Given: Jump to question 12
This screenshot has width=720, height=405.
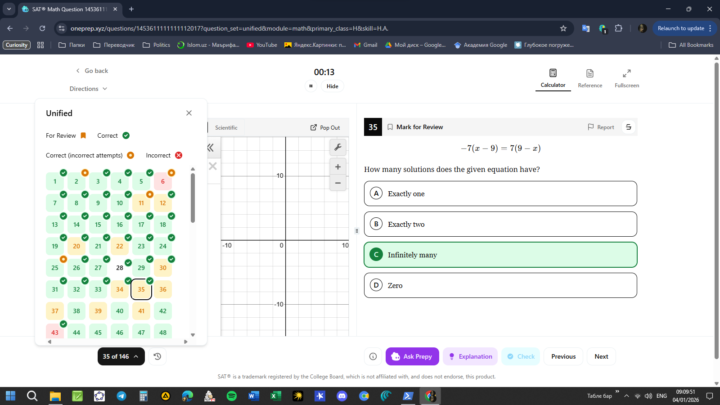Looking at the screenshot, I should tap(163, 203).
